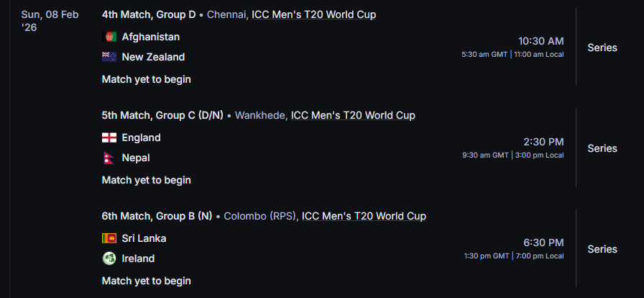
Task: Click the Sun, 08 Feb '26 date label
Action: pyautogui.click(x=50, y=21)
